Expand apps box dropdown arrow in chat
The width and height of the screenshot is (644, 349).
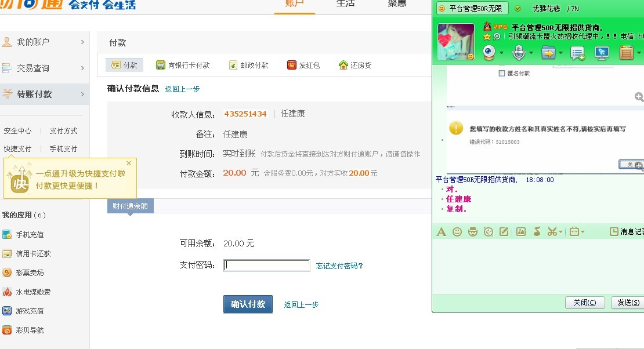click(x=638, y=53)
